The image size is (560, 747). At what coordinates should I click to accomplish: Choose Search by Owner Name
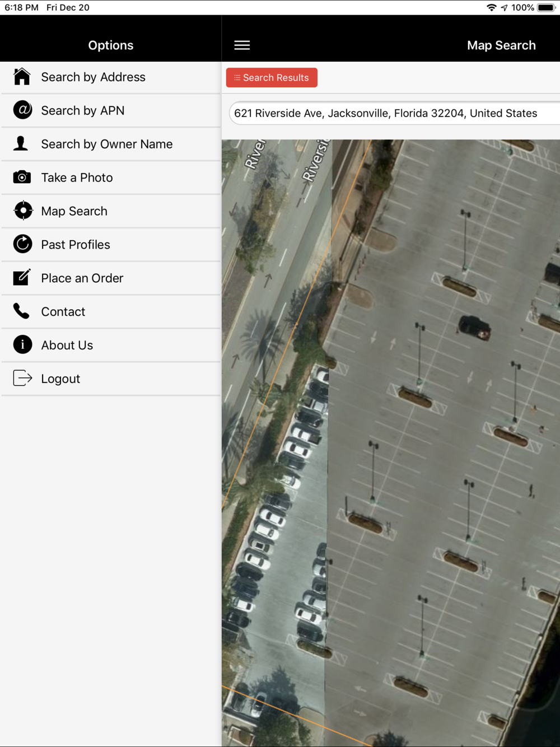pyautogui.click(x=111, y=144)
